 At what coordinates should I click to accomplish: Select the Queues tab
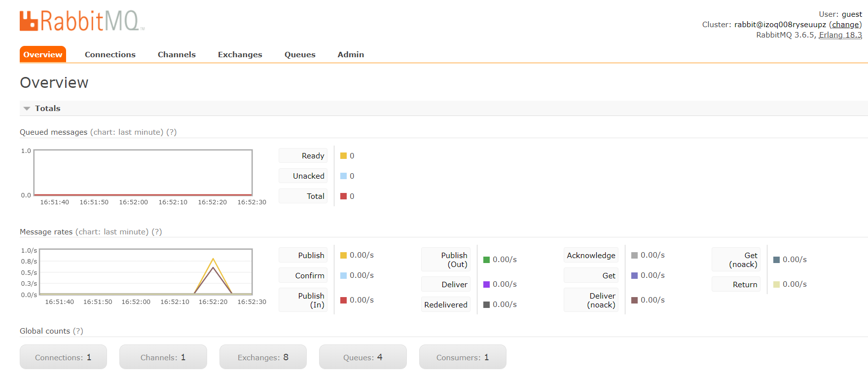click(300, 54)
